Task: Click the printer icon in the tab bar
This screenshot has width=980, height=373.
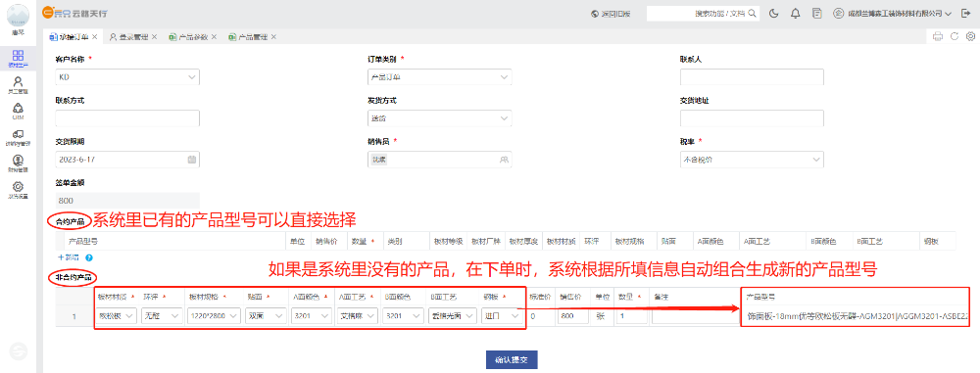Action: pos(938,36)
